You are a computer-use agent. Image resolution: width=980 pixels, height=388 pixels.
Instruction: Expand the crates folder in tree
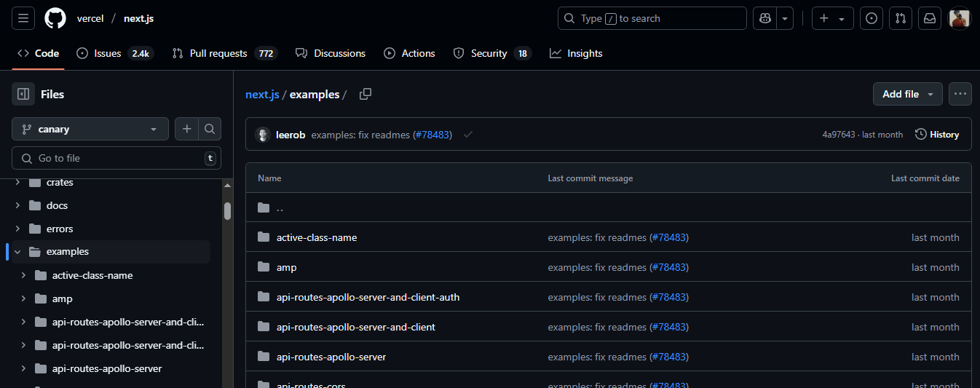[17, 182]
